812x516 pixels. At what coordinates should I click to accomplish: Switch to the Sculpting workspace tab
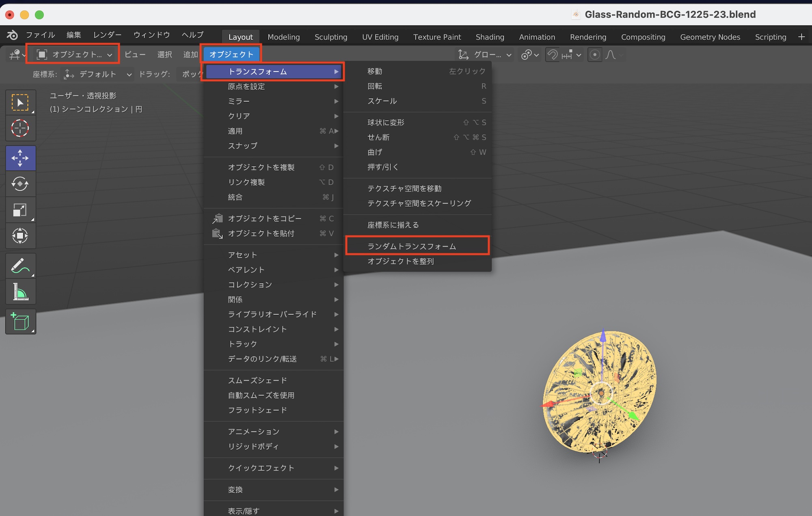pos(330,37)
